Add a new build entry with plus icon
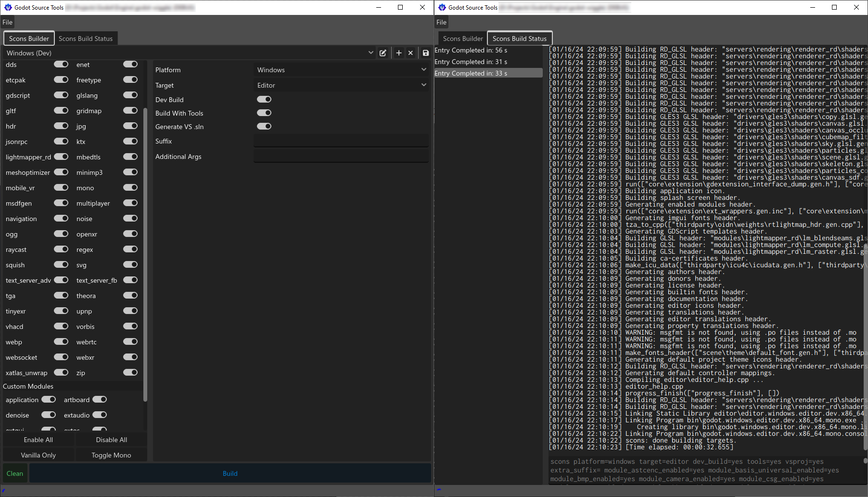This screenshot has width=868, height=497. [x=399, y=53]
